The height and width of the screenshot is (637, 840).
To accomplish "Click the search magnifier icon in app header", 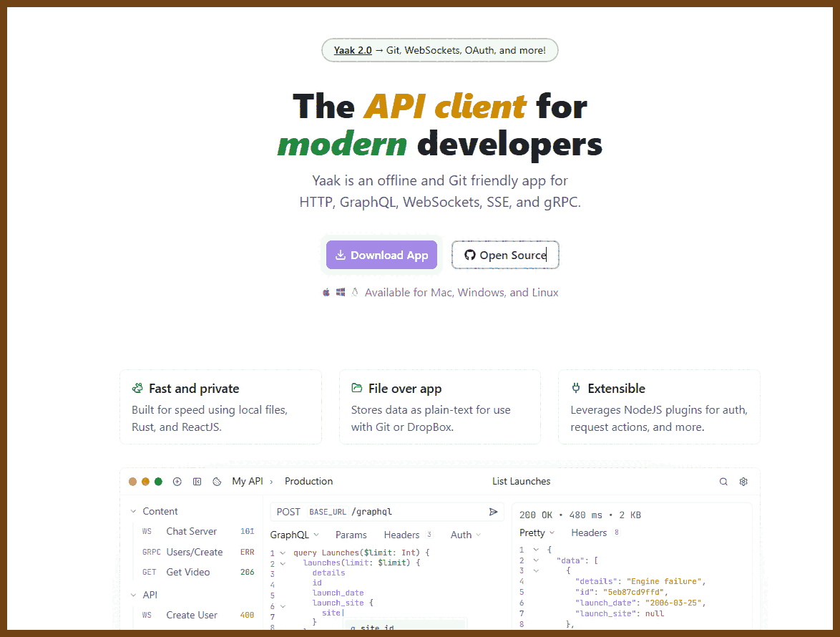I will (x=723, y=482).
